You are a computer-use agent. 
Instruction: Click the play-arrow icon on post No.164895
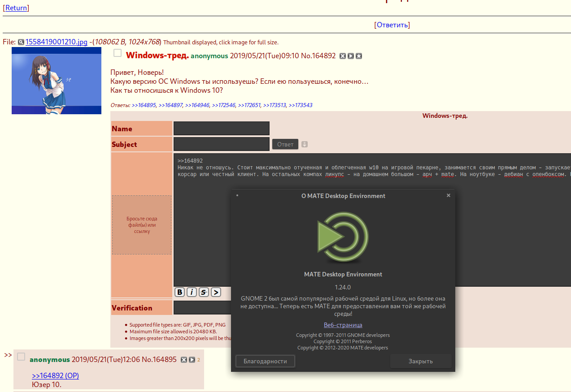pos(192,360)
